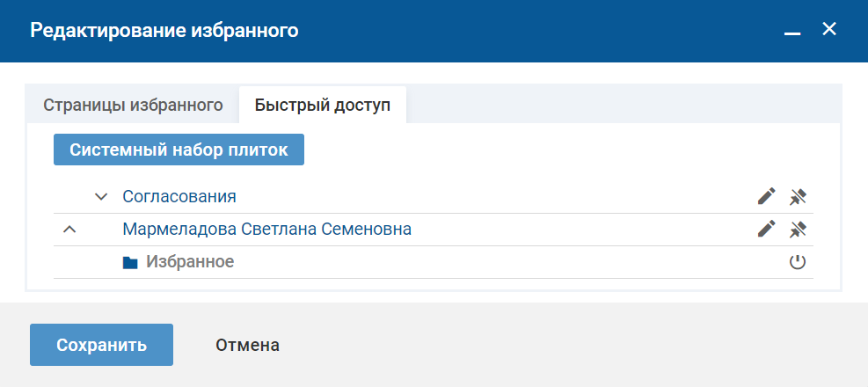Screen dimensions: 868x387
Task: Save changes with the Сохранить button
Action: (101, 345)
